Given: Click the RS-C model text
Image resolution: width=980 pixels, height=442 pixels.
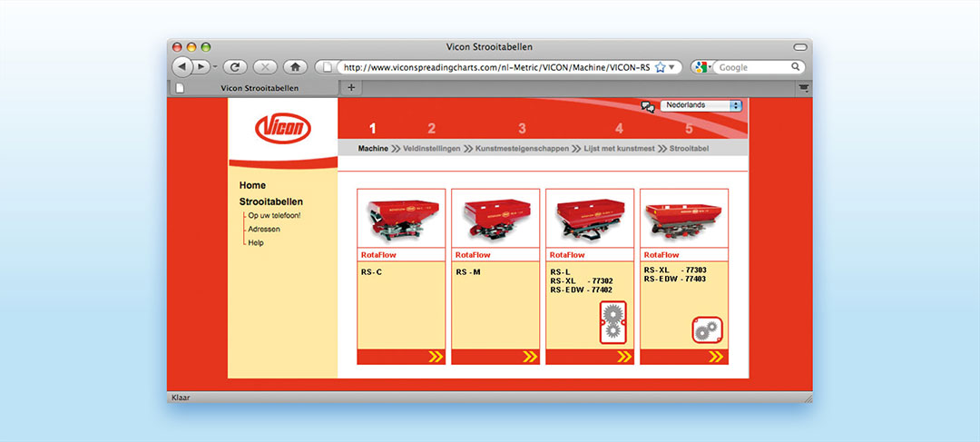Looking at the screenshot, I should (x=371, y=272).
